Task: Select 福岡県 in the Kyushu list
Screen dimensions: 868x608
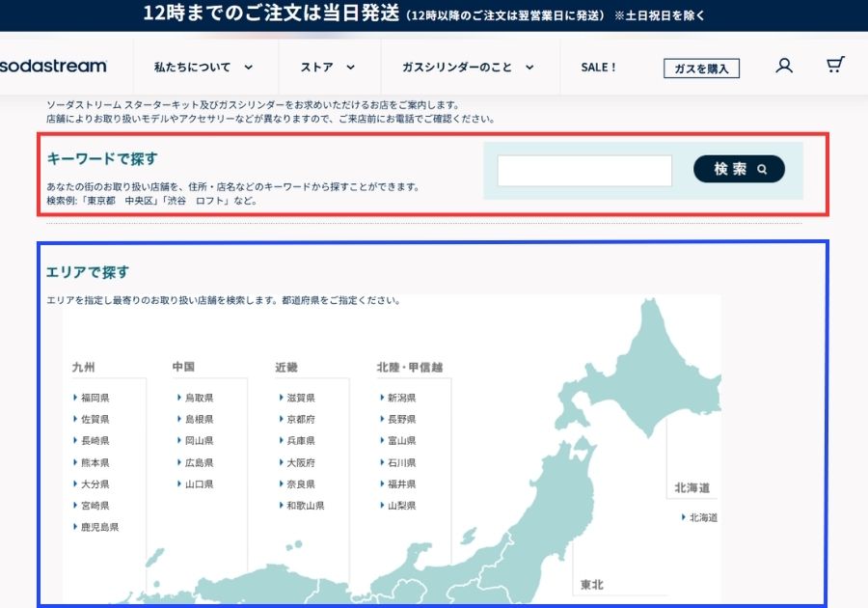Action: click(x=95, y=398)
